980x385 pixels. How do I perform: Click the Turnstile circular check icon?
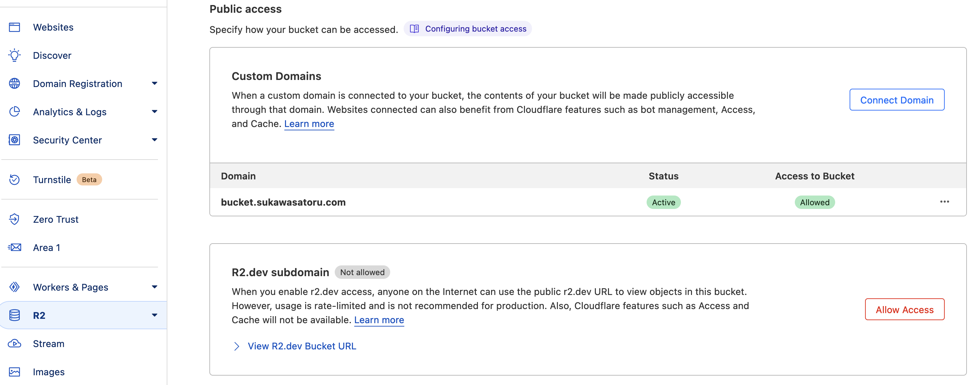[x=14, y=179]
